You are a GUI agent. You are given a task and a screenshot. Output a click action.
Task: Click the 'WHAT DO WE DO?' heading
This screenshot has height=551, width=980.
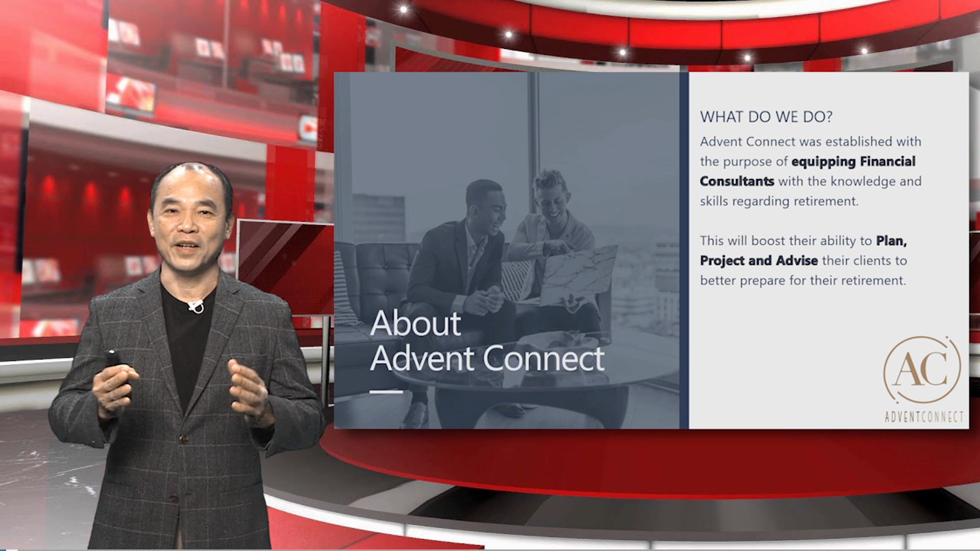766,117
